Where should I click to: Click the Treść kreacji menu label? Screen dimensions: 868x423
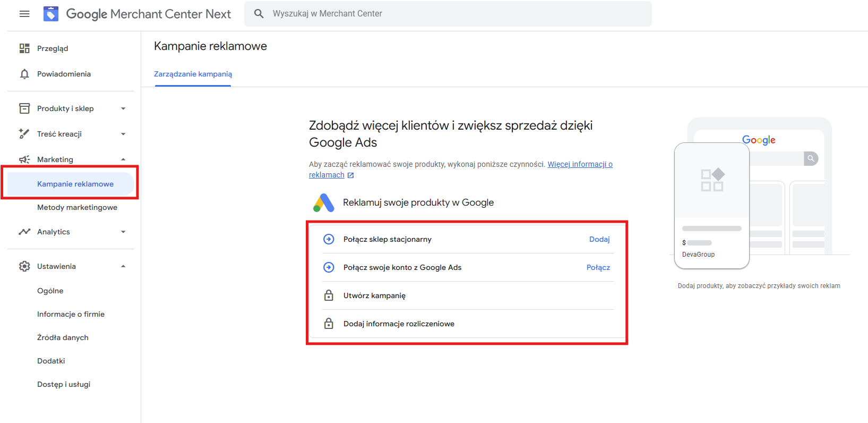(59, 134)
